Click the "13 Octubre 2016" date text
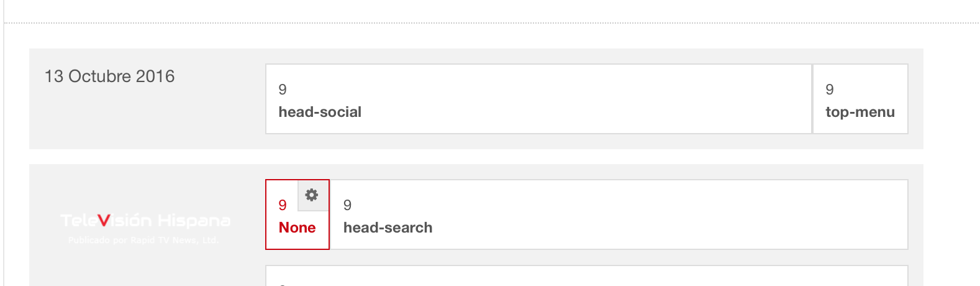 (x=110, y=76)
